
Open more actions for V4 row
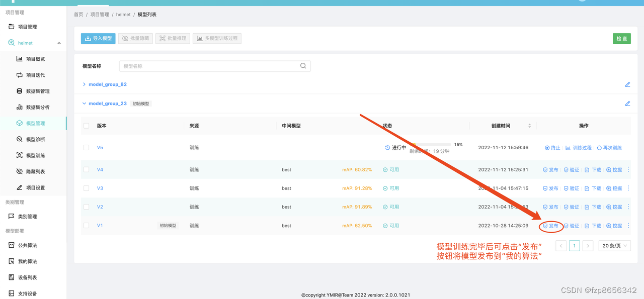coord(628,170)
